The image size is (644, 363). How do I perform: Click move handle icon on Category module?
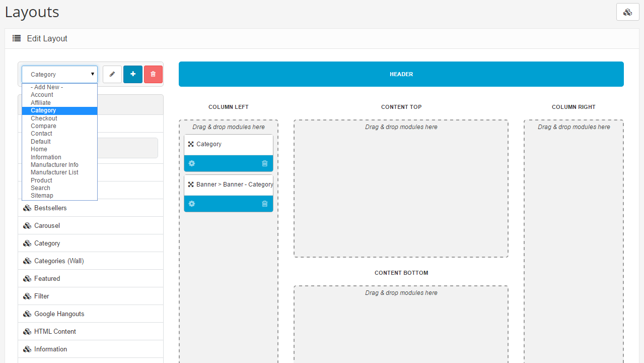191,144
